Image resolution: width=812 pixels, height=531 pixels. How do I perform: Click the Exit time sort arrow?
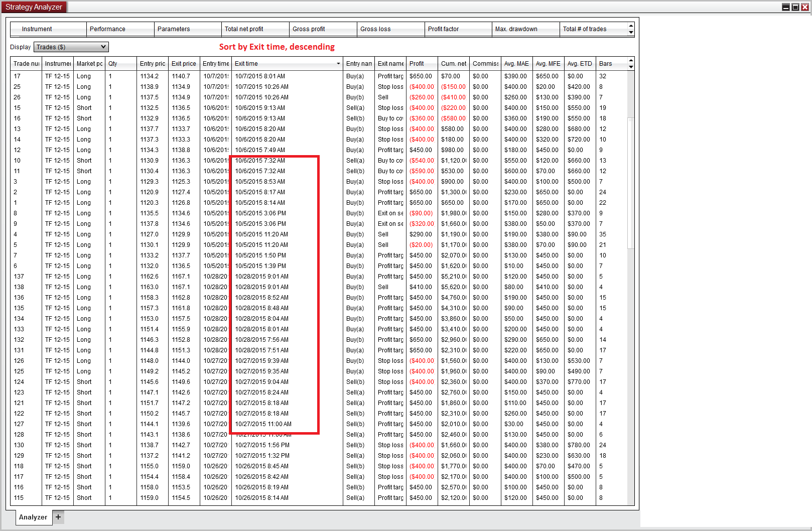338,64
